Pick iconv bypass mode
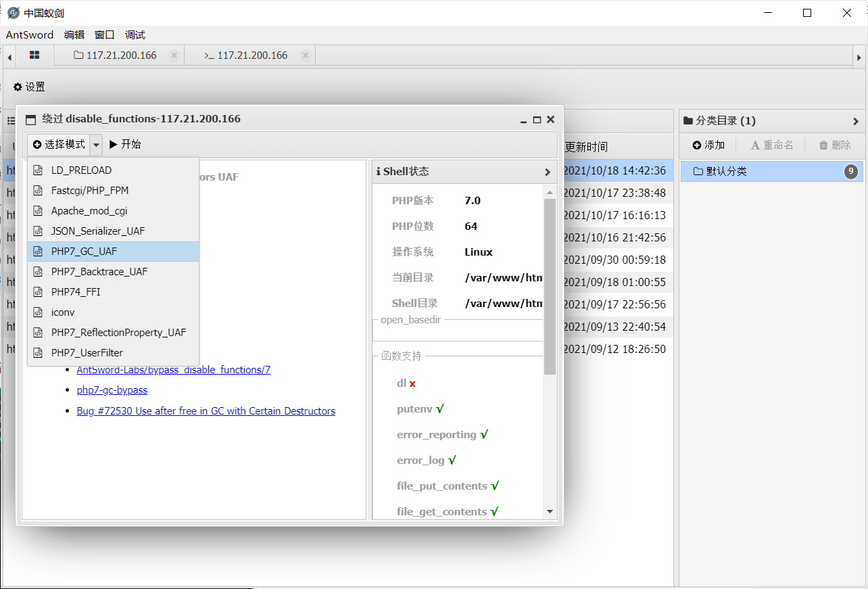Image resolution: width=868 pixels, height=589 pixels. click(113, 312)
